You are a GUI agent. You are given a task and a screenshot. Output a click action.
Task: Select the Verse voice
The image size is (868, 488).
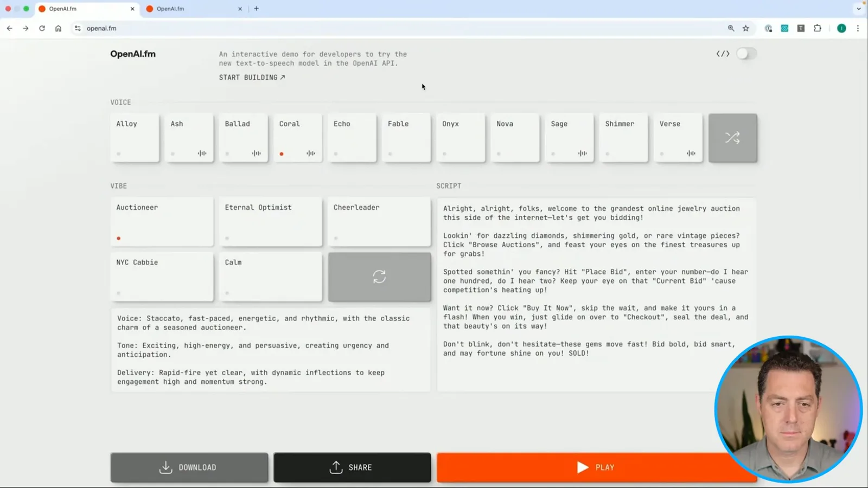tap(678, 138)
